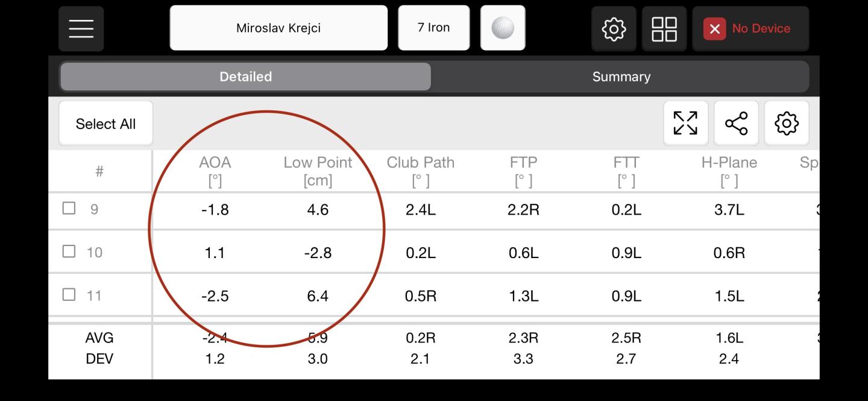Share the shot data via share icon
868x401 pixels.
point(736,123)
